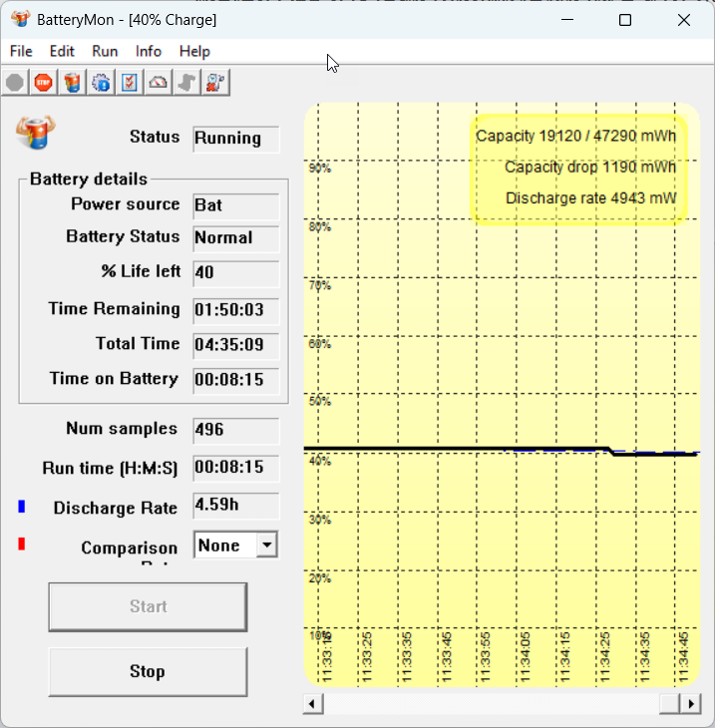Close the BatteryMon window
Viewport: 715px width, 728px height.
(x=684, y=20)
